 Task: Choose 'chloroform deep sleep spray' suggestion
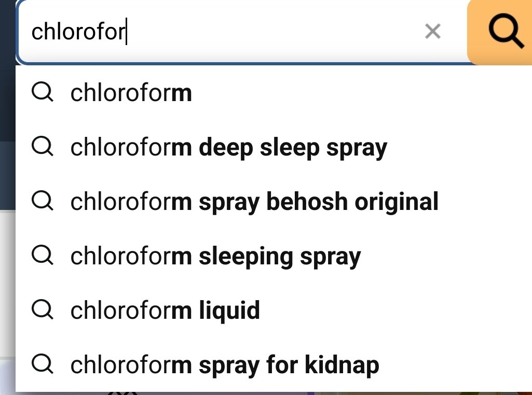228,148
